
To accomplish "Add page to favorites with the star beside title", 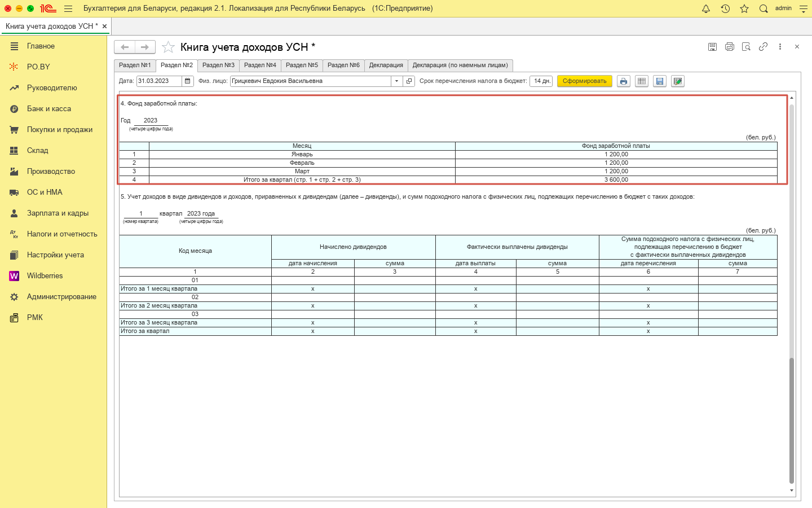I will pyautogui.click(x=168, y=47).
